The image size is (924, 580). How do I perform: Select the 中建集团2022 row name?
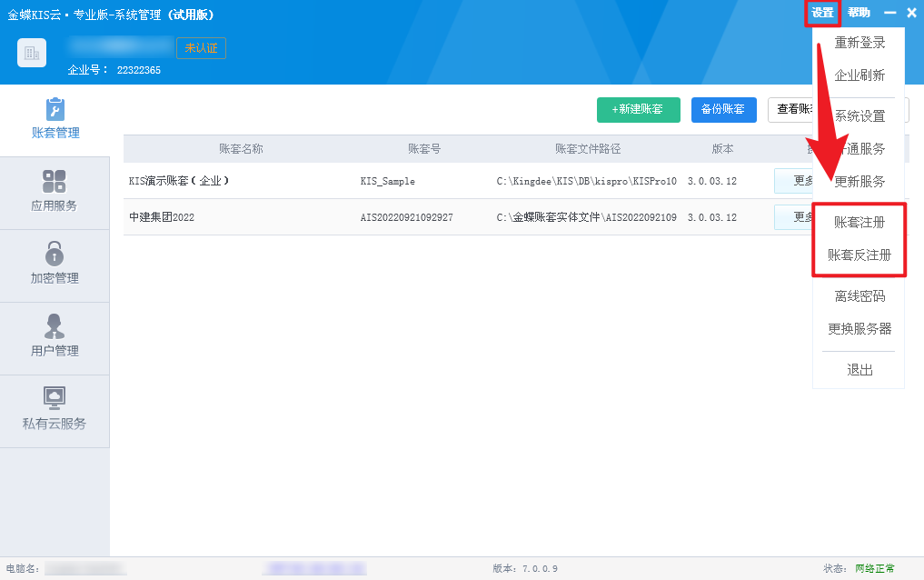pyautogui.click(x=162, y=217)
